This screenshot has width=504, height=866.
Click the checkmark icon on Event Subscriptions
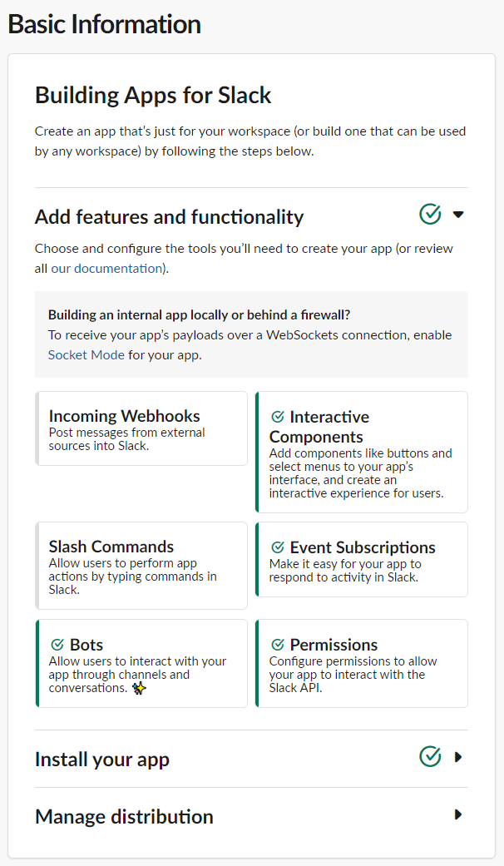click(278, 547)
